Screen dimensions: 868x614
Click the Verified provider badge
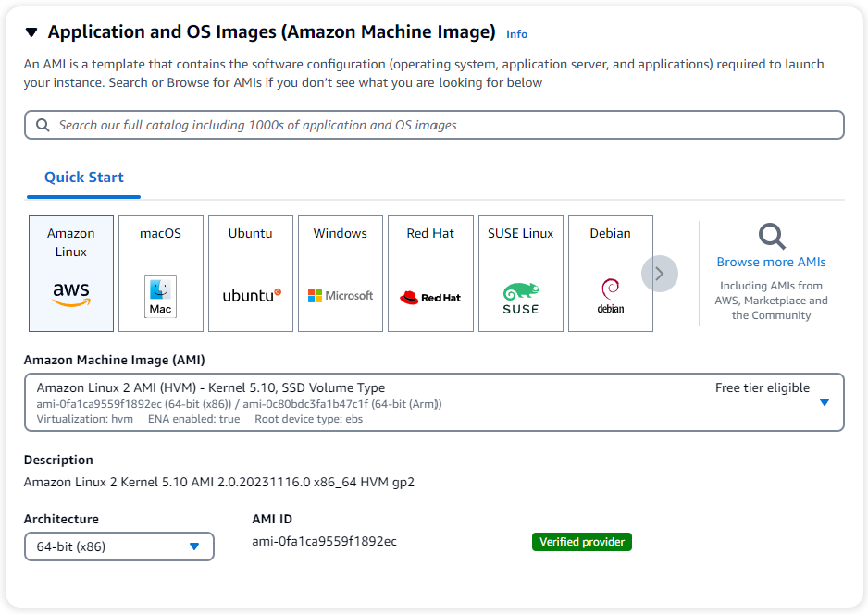click(581, 542)
